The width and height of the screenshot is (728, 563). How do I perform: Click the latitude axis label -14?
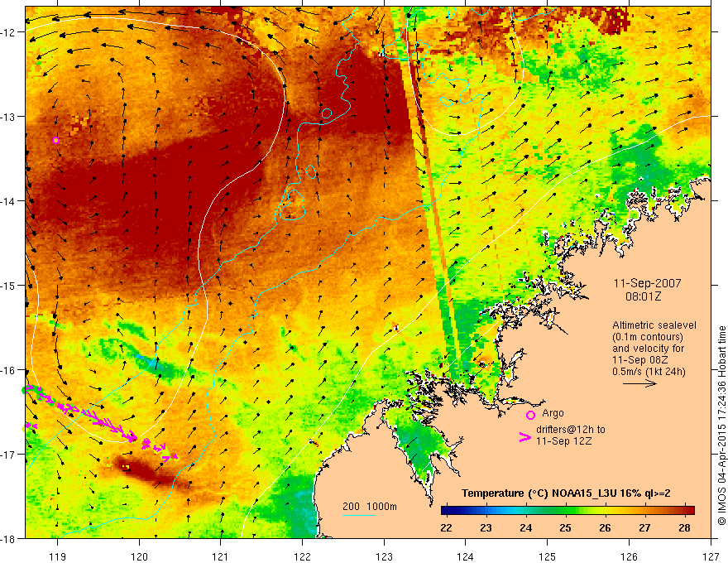[x=8, y=201]
